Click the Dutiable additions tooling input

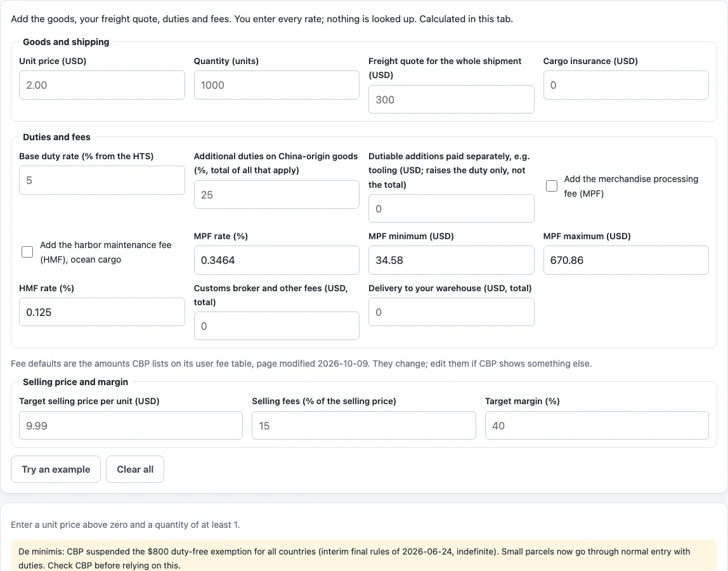point(452,209)
